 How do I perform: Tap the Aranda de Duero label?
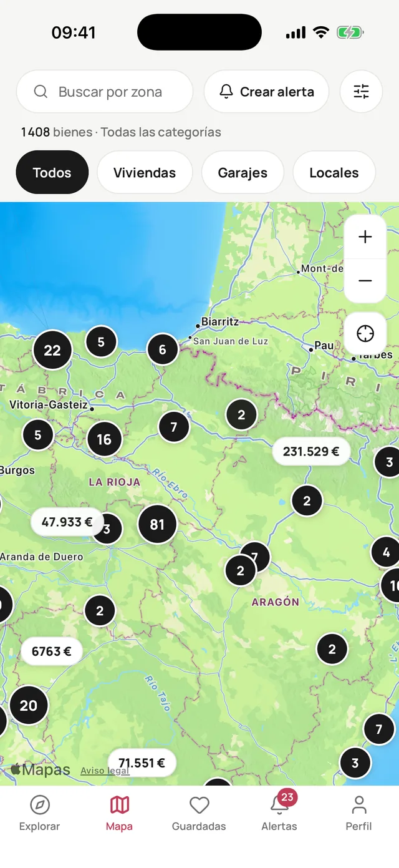(x=41, y=557)
